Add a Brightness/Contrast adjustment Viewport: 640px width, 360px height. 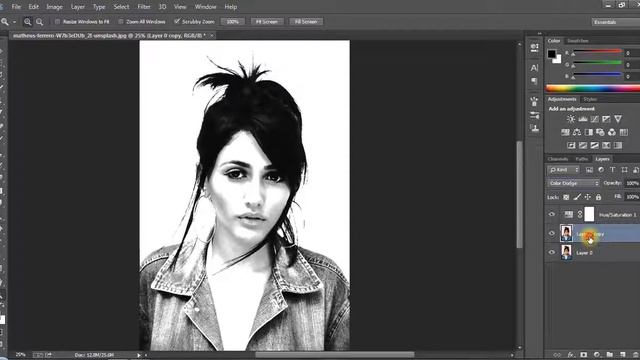tap(571, 119)
